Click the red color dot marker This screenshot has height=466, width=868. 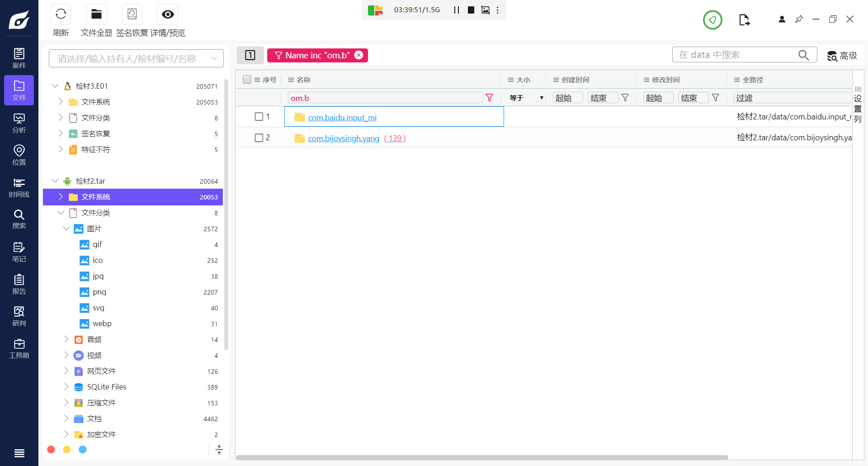[x=51, y=449]
